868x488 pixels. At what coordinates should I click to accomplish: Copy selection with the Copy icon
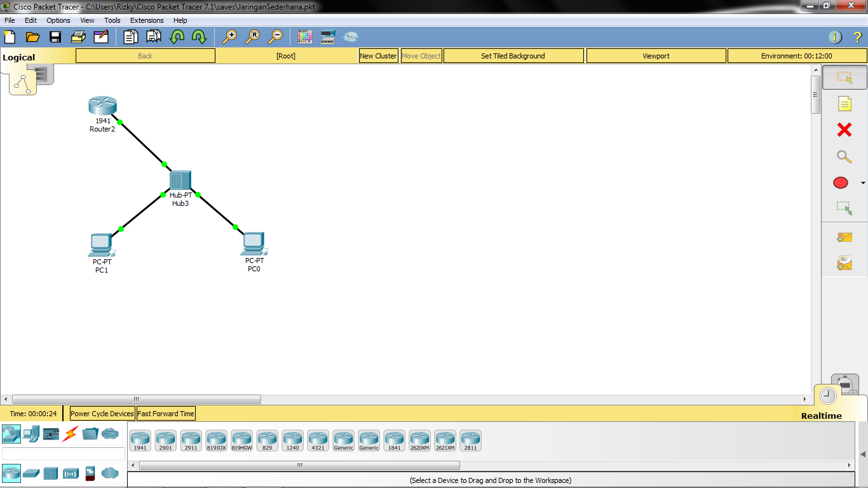[131, 37]
